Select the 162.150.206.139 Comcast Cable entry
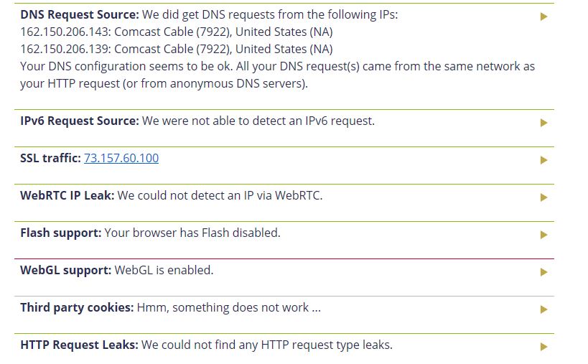588x364 pixels. click(177, 49)
